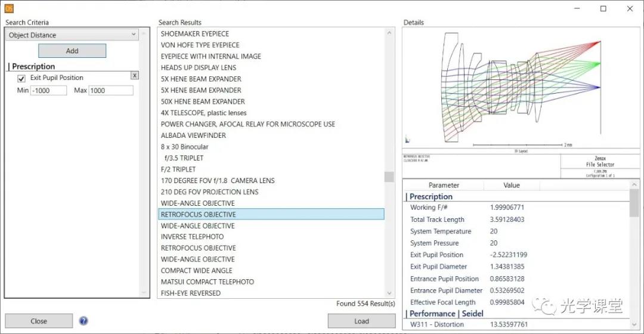Select FISH-EYE REVERSED in results
The width and height of the screenshot is (644, 334).
point(191,293)
